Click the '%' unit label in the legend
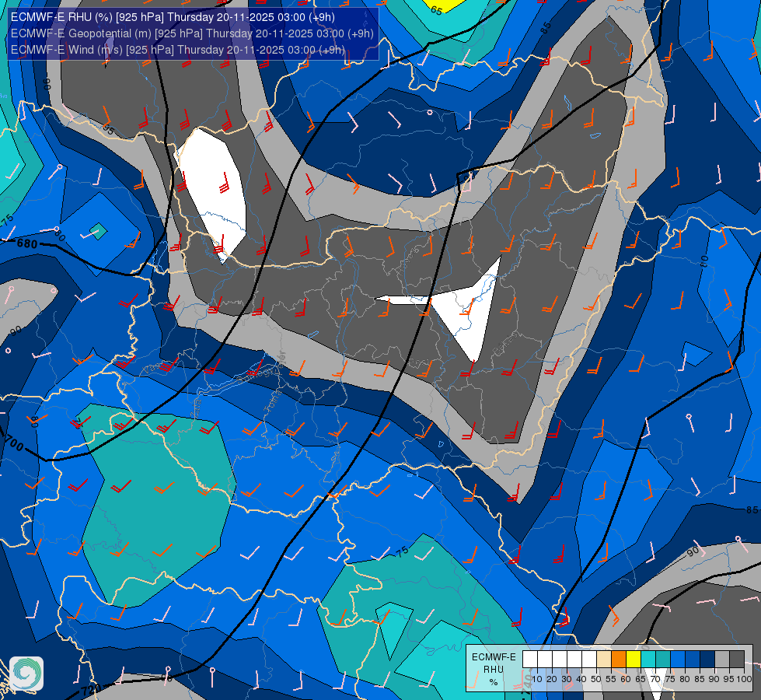Screen dimensions: 761x700 (x=494, y=682)
